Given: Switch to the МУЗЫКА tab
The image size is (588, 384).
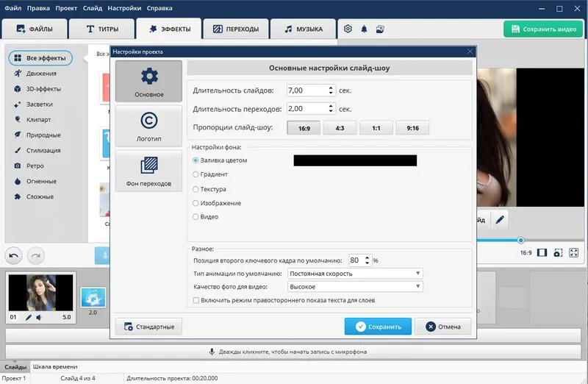Looking at the screenshot, I should (303, 29).
